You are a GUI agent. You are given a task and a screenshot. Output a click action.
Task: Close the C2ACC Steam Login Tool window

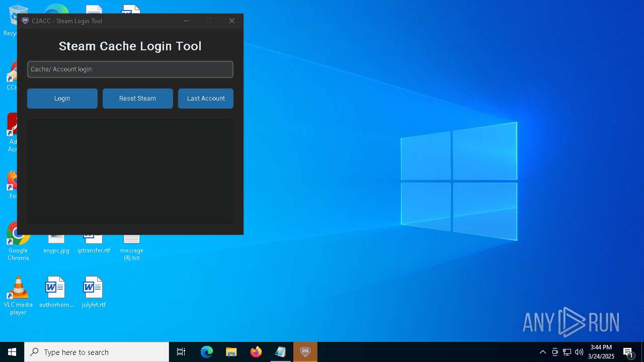(232, 21)
